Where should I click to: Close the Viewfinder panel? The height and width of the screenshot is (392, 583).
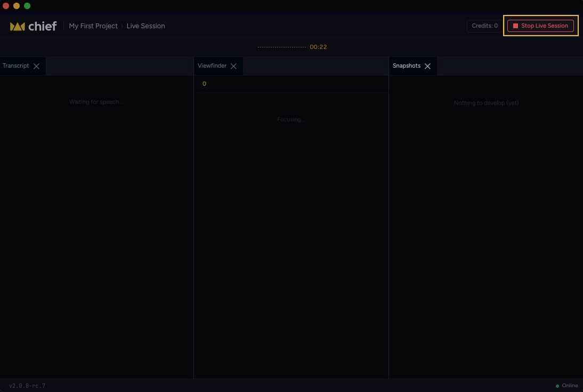233,66
